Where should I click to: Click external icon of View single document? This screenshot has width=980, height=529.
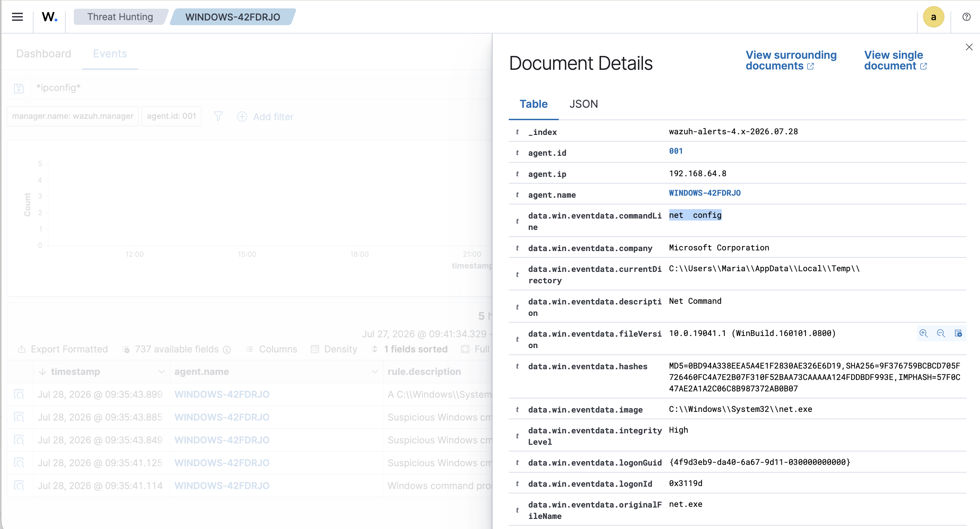(x=923, y=66)
